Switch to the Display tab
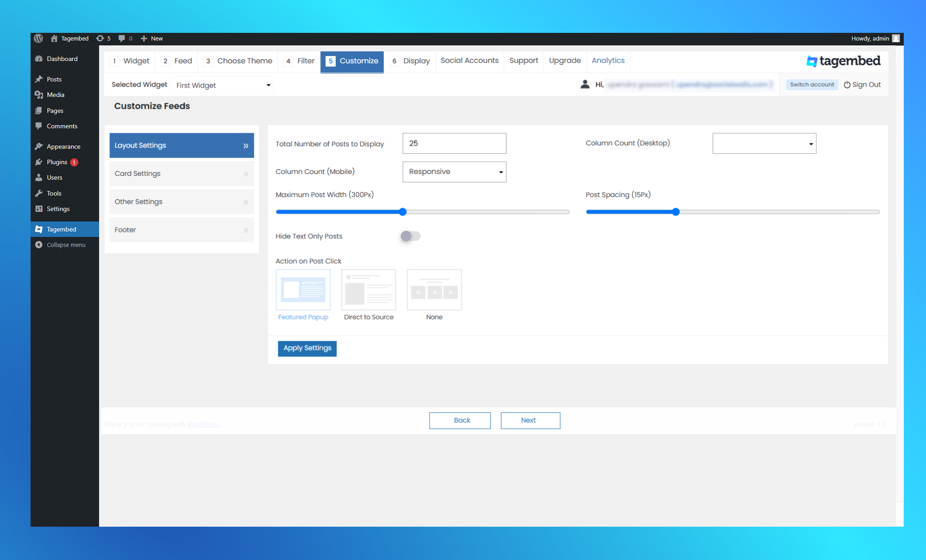This screenshot has width=926, height=560. click(x=410, y=61)
